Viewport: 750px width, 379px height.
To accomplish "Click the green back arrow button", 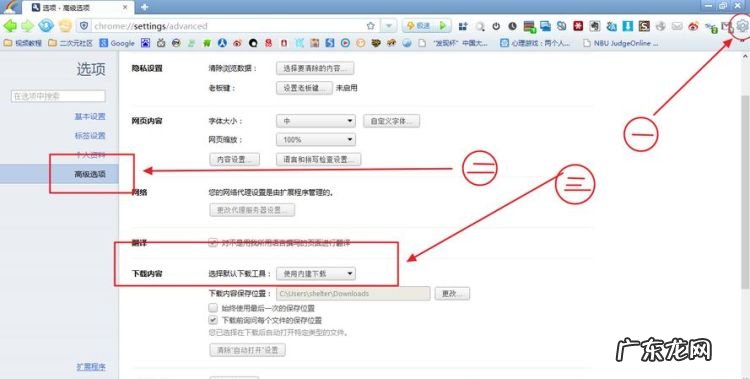I will [10, 26].
